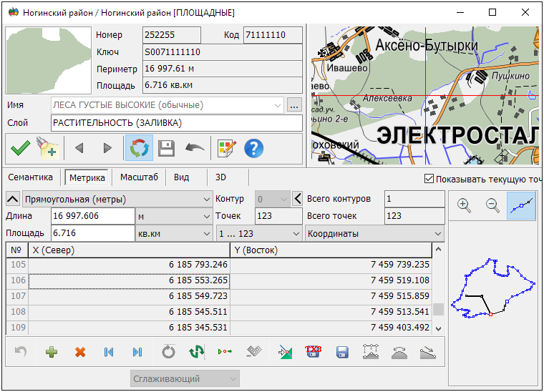Viewport: 544px width, 392px height.
Task: Zoom in on the contour preview
Action: tap(464, 206)
